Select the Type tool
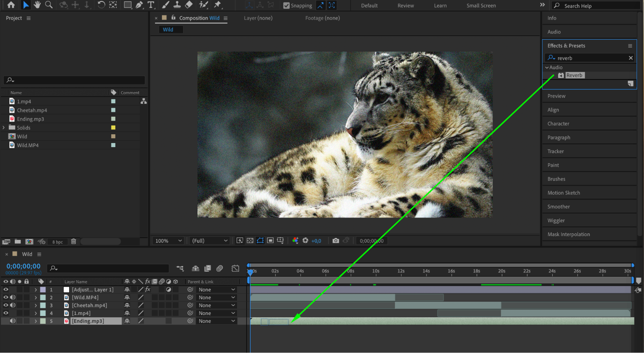 [x=151, y=5]
